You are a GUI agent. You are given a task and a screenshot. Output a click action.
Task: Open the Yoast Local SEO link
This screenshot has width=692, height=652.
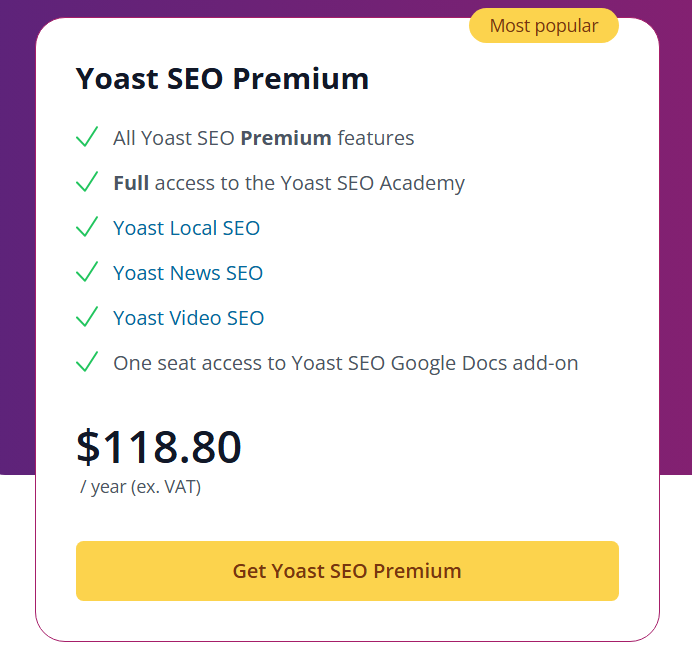186,228
